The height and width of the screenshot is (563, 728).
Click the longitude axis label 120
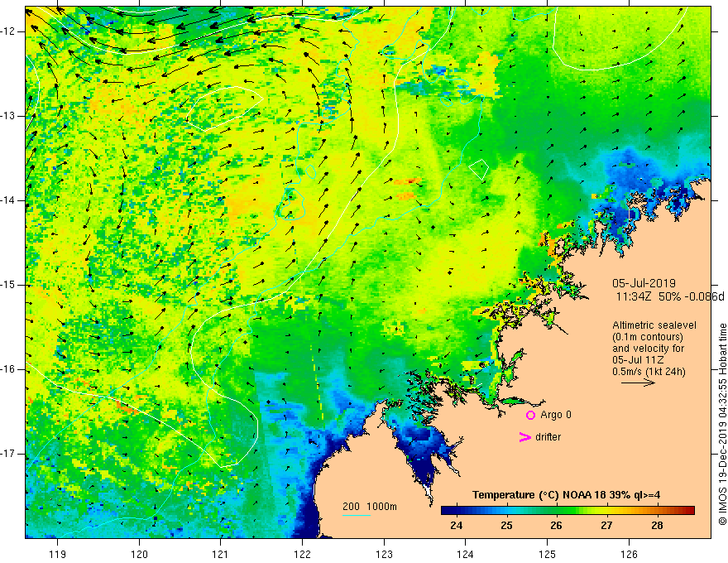pos(139,554)
